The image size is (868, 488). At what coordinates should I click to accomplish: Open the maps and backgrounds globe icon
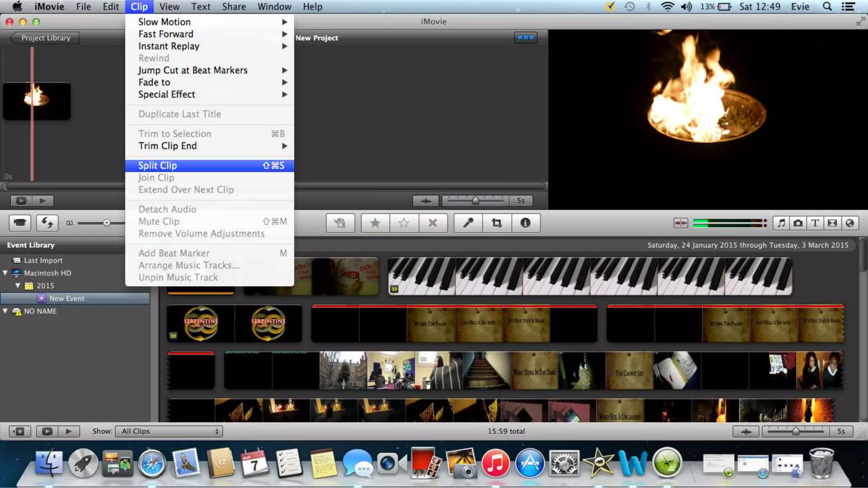coord(850,223)
